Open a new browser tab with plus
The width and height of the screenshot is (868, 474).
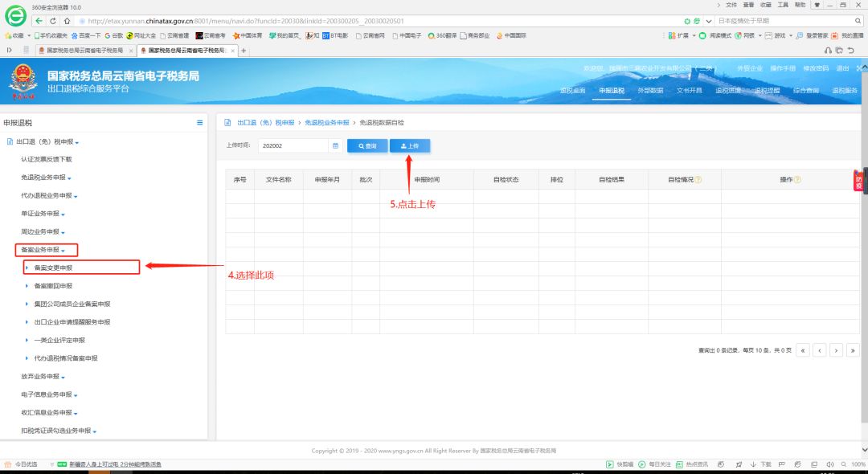243,51
